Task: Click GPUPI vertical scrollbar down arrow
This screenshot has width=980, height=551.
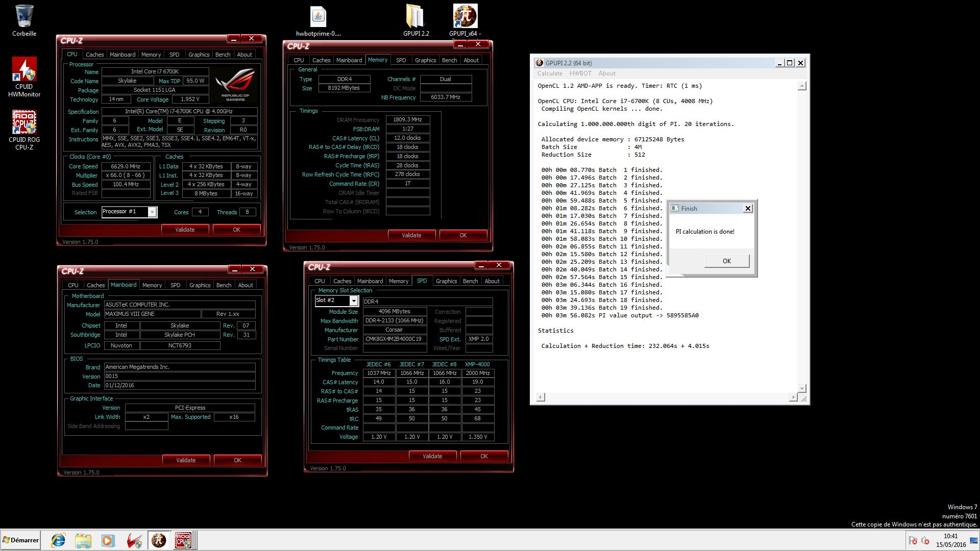Action: click(802, 388)
